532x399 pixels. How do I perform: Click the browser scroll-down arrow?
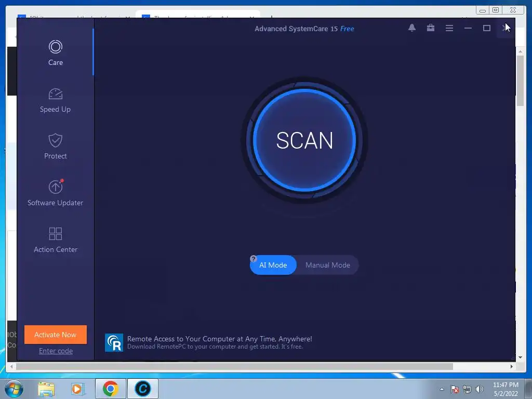(x=520, y=357)
